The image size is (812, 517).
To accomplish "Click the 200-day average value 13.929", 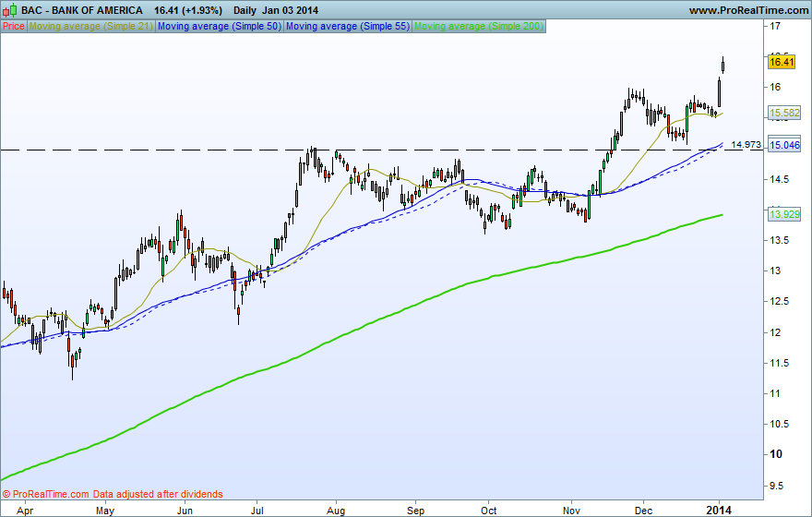I will point(784,214).
